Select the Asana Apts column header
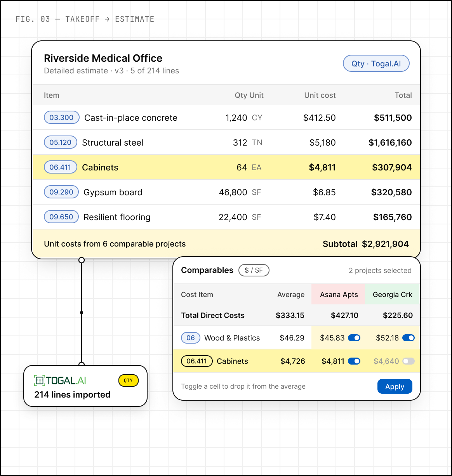Image resolution: width=452 pixels, height=476 pixels. pyautogui.click(x=339, y=295)
